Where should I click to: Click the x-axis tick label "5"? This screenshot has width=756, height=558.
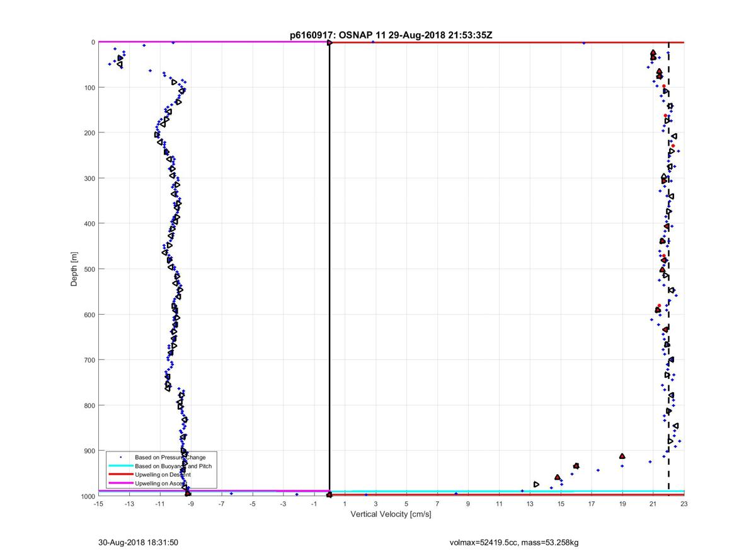pyautogui.click(x=406, y=504)
